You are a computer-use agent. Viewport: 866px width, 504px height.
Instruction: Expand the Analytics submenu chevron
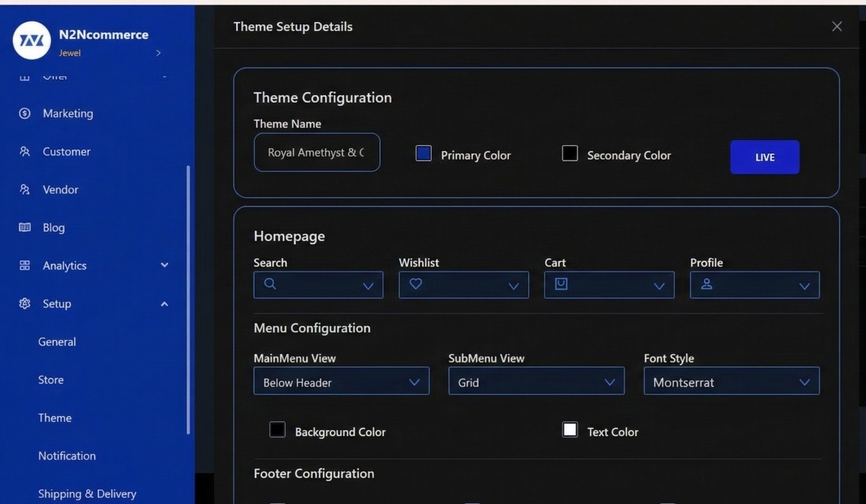point(164,265)
